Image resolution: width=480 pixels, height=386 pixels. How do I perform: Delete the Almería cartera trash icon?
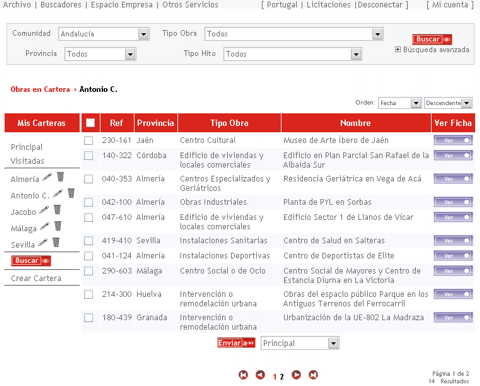pos(60,176)
